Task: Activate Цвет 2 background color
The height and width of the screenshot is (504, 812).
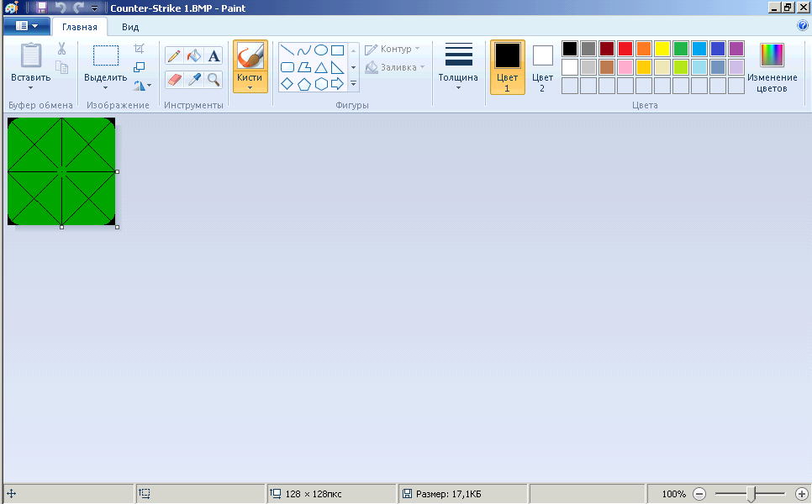Action: tap(543, 67)
